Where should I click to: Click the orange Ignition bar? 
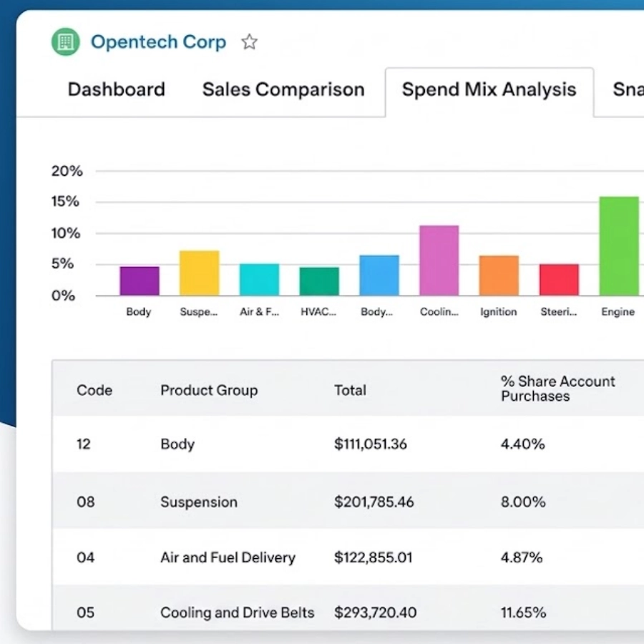tap(499, 275)
